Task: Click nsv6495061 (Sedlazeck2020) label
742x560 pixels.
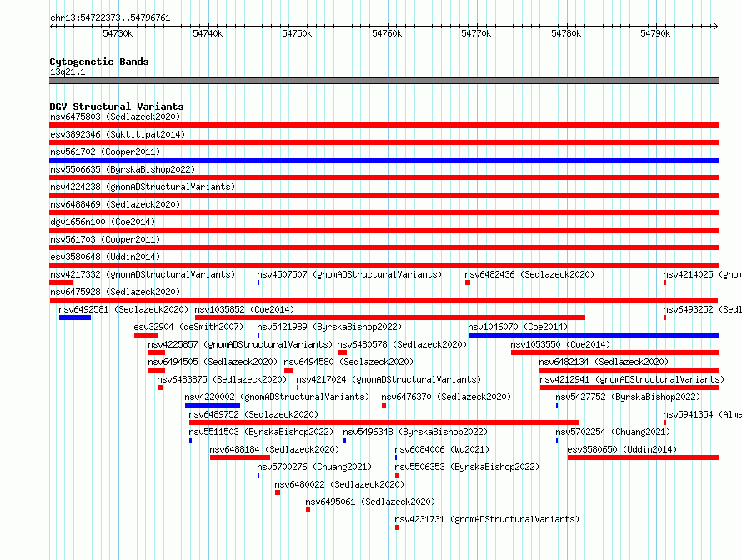Action: pyautogui.click(x=370, y=502)
